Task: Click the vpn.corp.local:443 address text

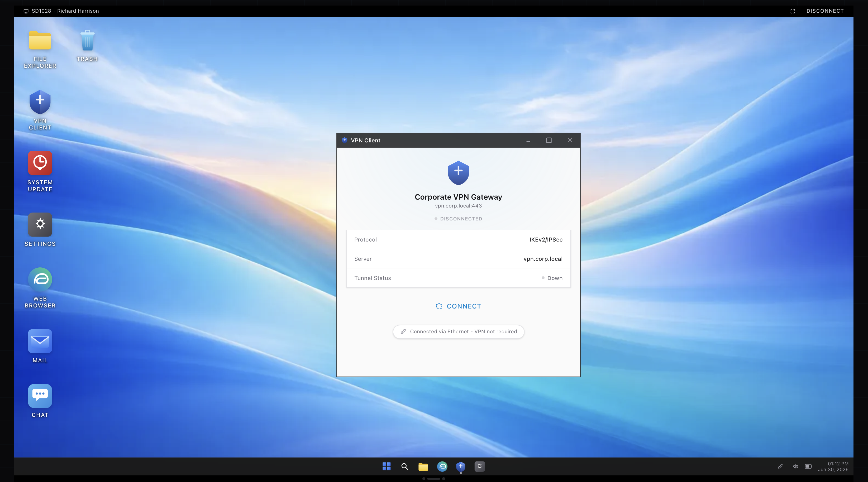Action: tap(458, 205)
